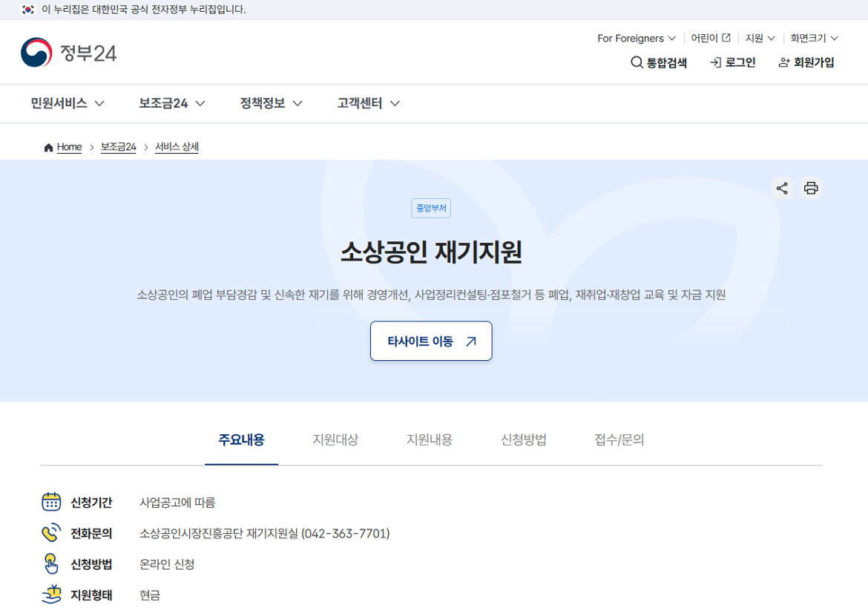Open the 화면크기 dropdown
This screenshot has width=868, height=614.
tap(813, 38)
